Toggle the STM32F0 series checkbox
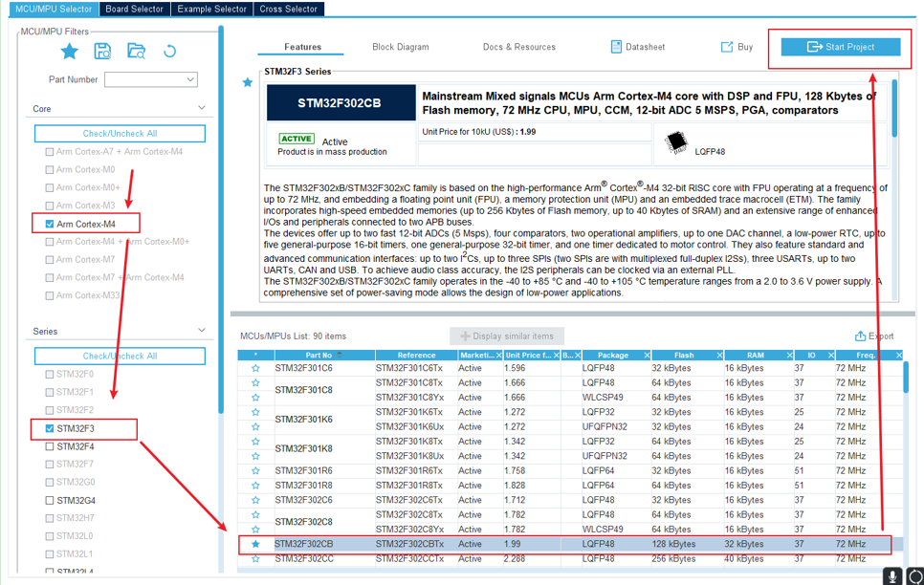This screenshot has height=585, width=924. 50,374
